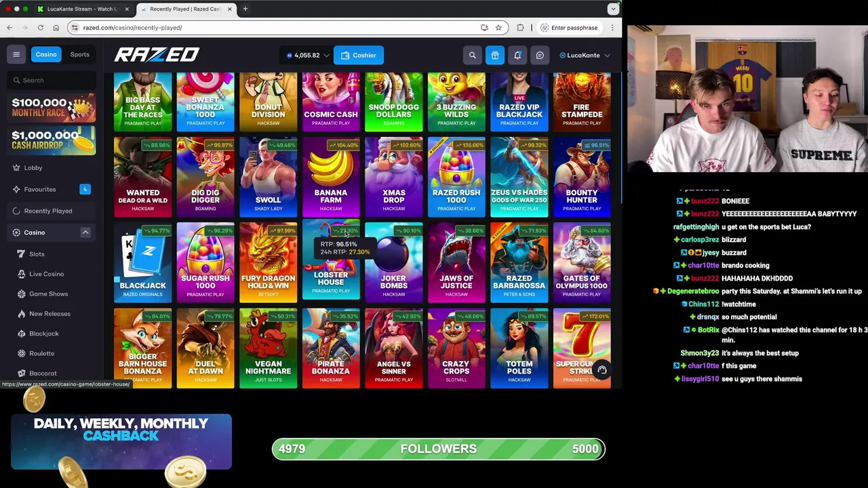Image resolution: width=868 pixels, height=488 pixels.
Task: Open the LucaKante account dropdown
Action: point(585,55)
